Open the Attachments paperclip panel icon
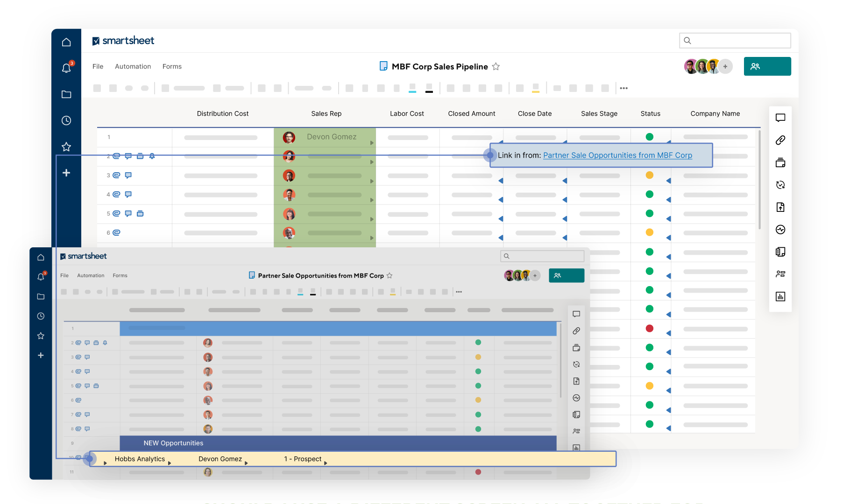 click(x=780, y=140)
